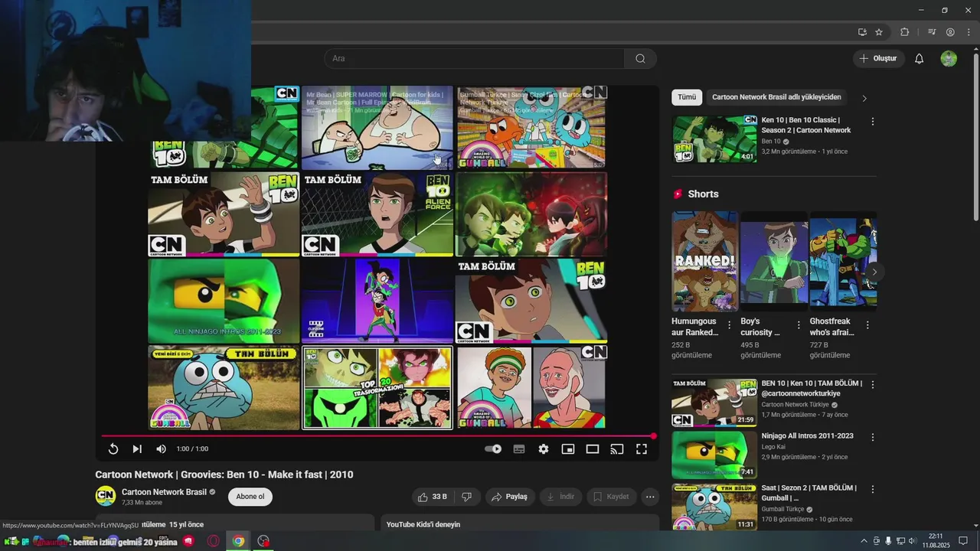The width and height of the screenshot is (980, 551).
Task: Open YouTube notifications bell
Action: pyautogui.click(x=920, y=58)
